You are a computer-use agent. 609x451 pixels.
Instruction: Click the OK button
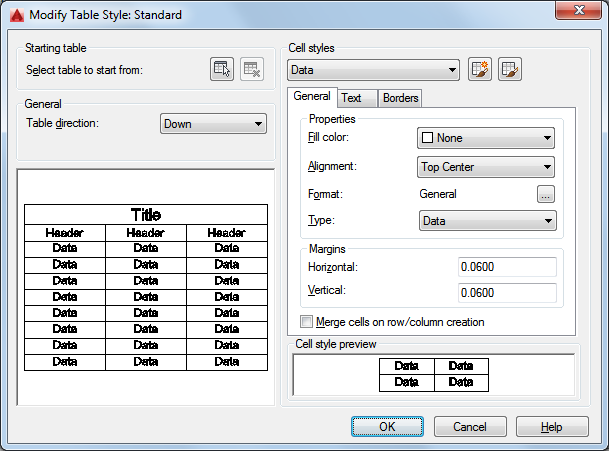click(x=387, y=427)
